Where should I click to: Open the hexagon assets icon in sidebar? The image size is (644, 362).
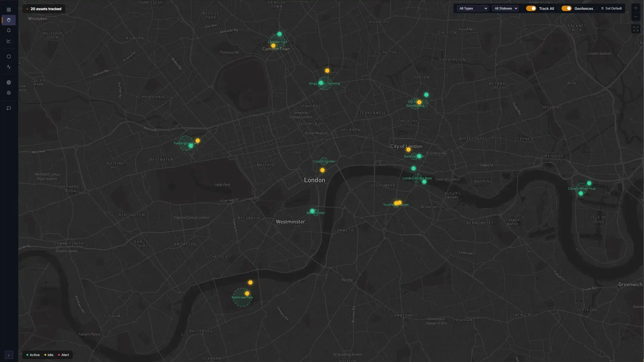pos(9,57)
